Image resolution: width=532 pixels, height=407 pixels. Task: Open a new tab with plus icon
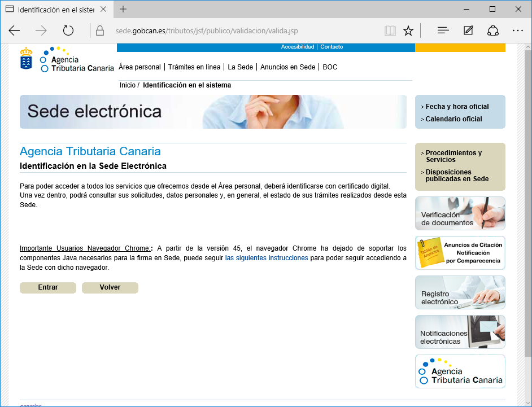click(x=123, y=9)
